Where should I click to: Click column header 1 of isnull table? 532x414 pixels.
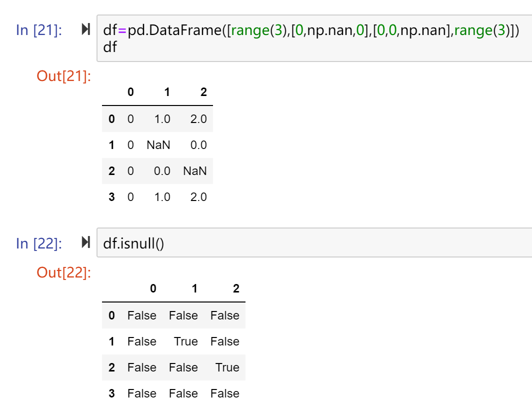coord(194,288)
